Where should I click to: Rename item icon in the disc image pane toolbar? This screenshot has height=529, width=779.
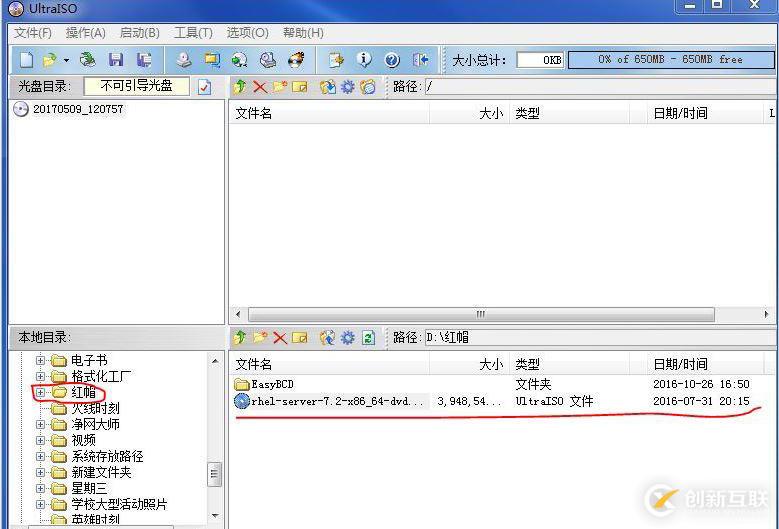point(300,87)
